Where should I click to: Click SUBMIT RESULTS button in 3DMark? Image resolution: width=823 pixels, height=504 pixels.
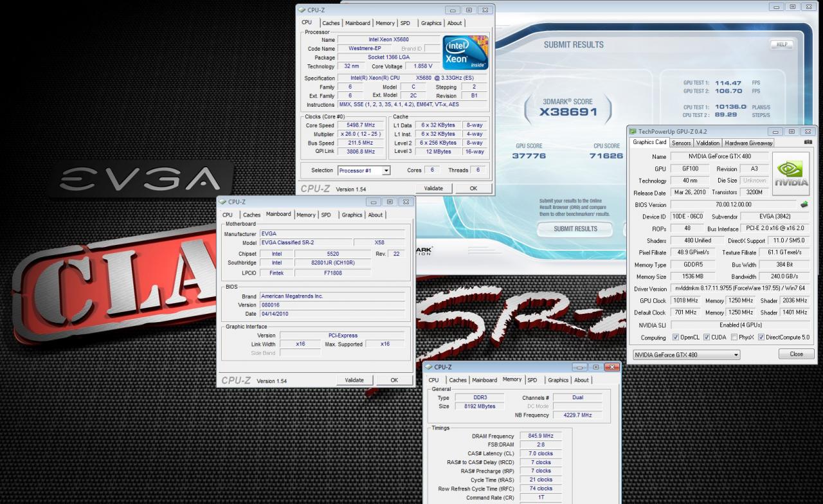pos(575,229)
